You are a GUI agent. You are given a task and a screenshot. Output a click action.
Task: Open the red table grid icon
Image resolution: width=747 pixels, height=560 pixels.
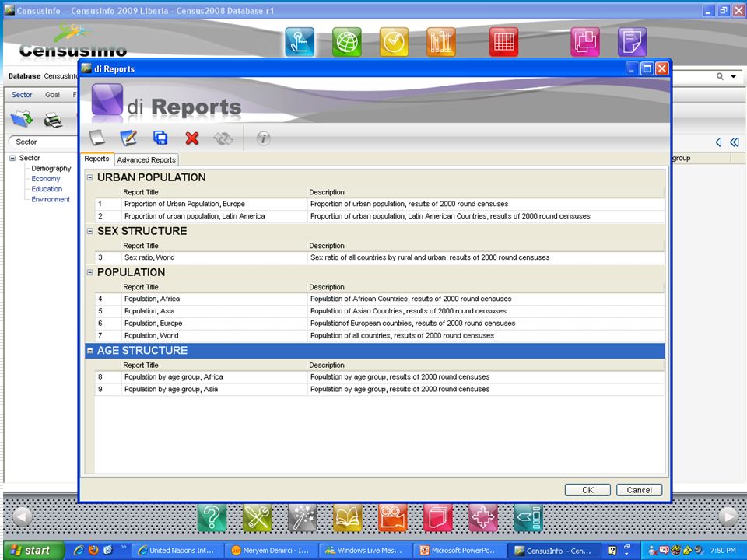pyautogui.click(x=503, y=42)
